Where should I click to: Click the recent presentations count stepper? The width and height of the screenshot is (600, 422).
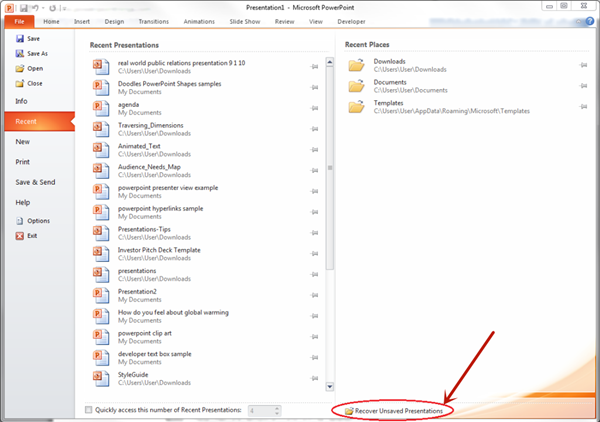pyautogui.click(x=277, y=411)
